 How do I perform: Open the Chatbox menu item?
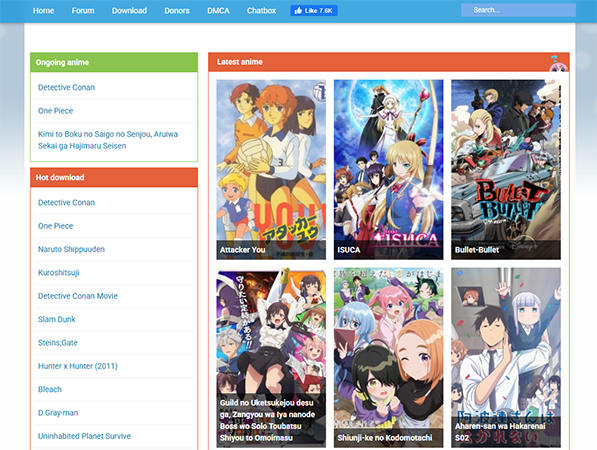(261, 11)
